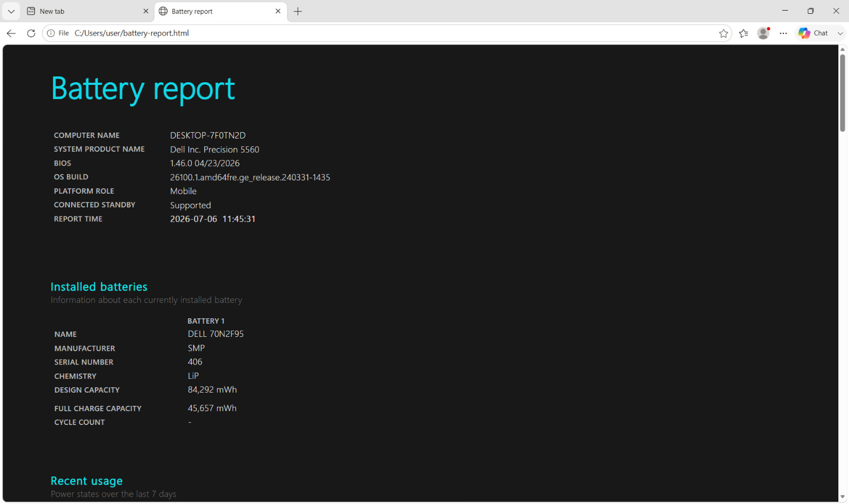Viewport: 849px width, 504px height.
Task: Open the user profile avatar
Action: 764,33
